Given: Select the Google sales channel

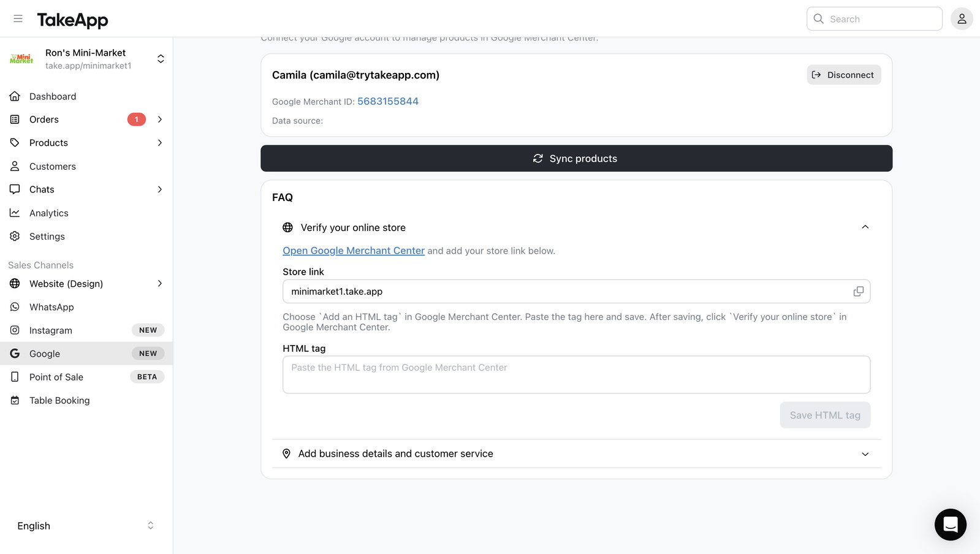Looking at the screenshot, I should pyautogui.click(x=86, y=354).
